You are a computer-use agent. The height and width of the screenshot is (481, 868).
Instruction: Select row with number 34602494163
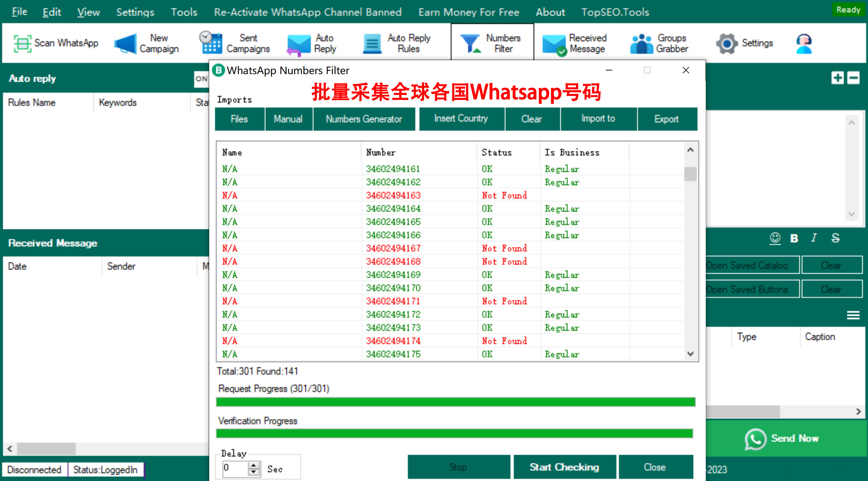(450, 196)
